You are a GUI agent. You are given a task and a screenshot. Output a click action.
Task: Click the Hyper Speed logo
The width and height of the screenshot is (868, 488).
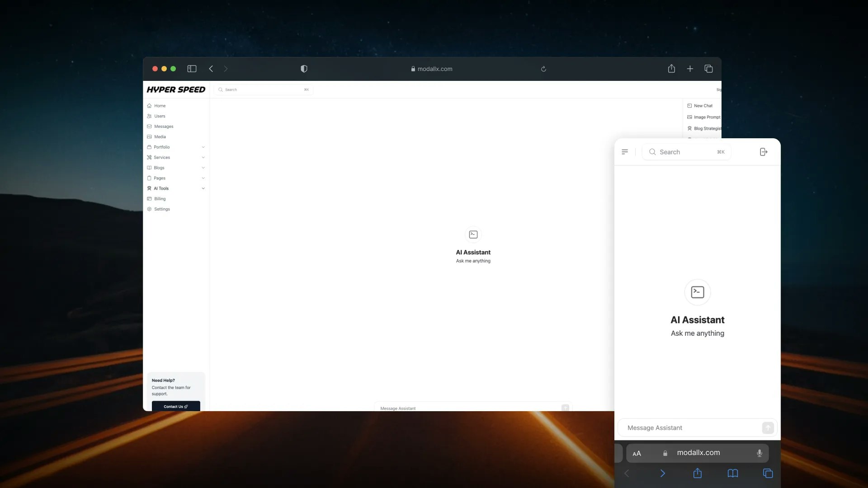[x=176, y=89]
